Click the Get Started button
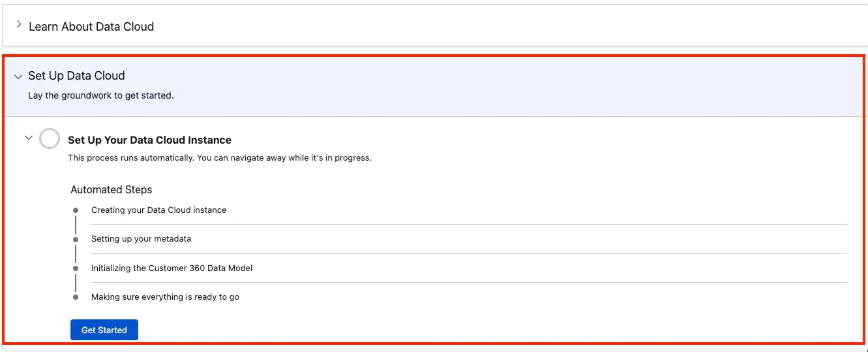This screenshot has width=868, height=352. (104, 330)
